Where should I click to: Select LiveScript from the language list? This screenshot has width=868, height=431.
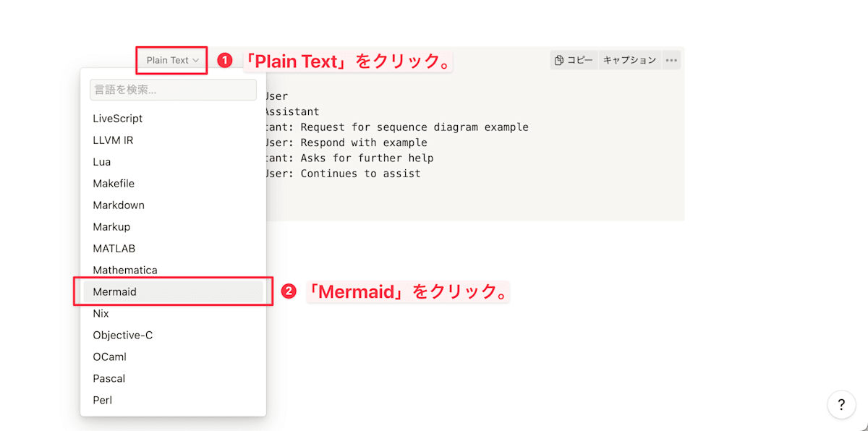173,119
